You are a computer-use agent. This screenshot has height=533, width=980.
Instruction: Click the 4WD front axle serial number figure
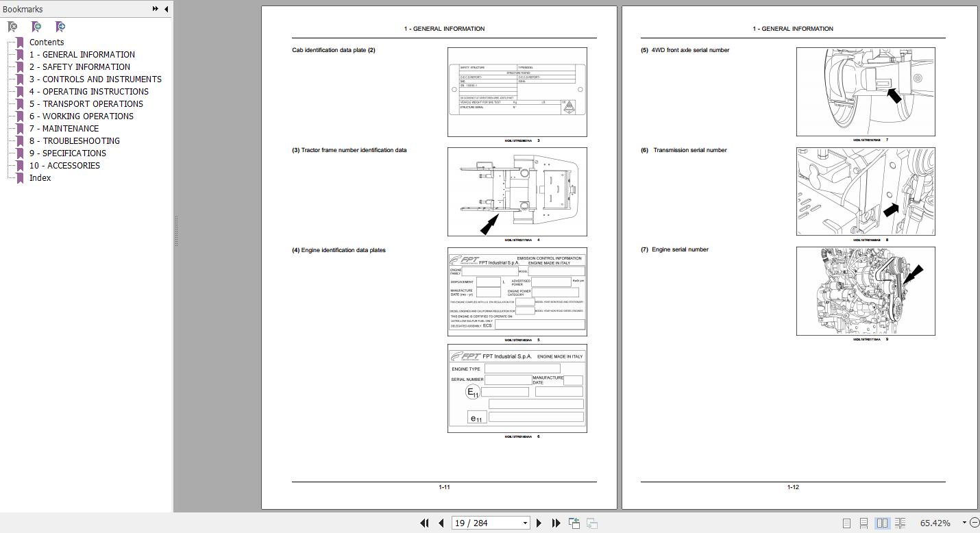click(x=866, y=92)
